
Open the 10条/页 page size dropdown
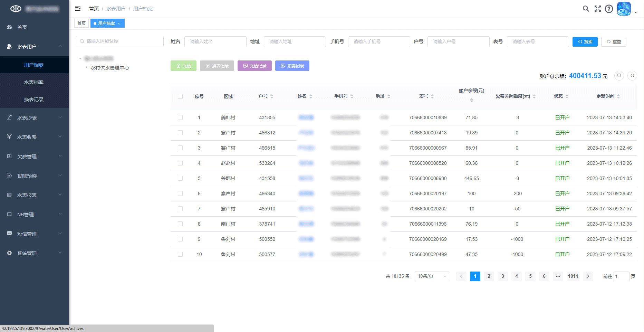coord(432,276)
